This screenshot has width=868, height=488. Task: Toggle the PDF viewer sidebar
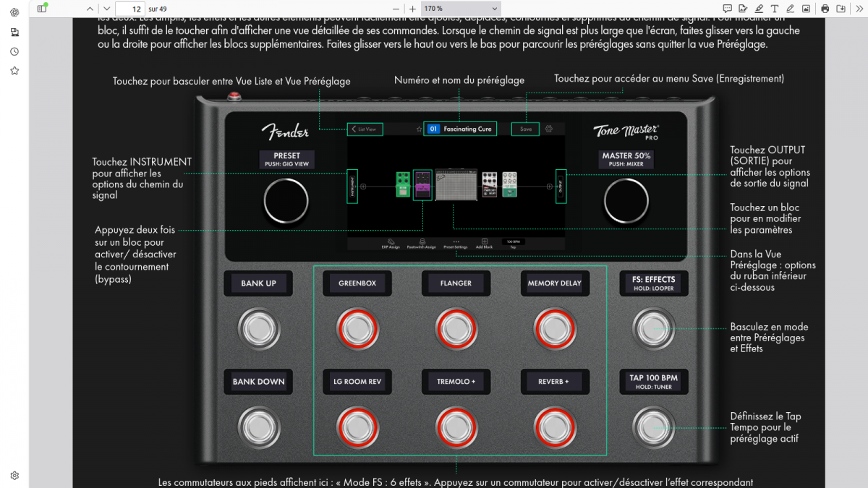(x=42, y=9)
